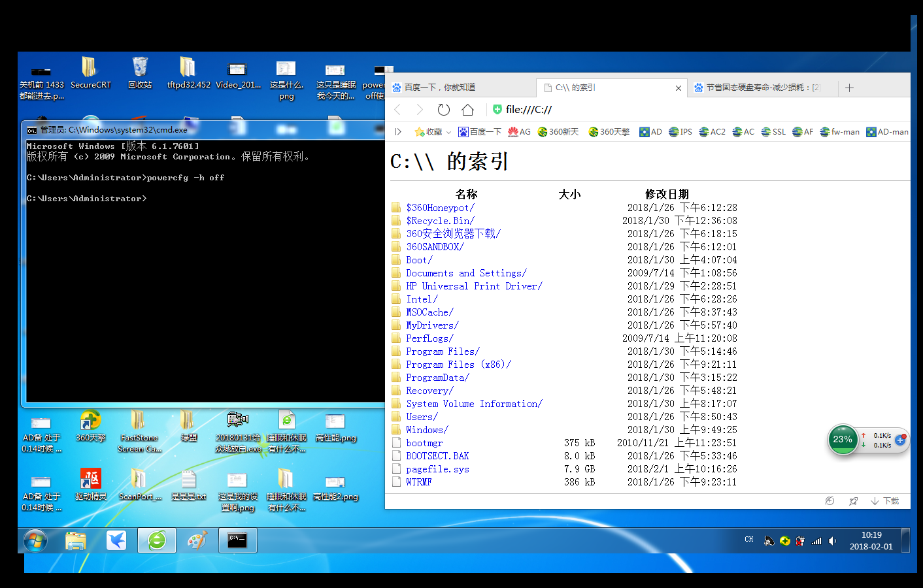Select the 是是是.txt desktop file
Image resolution: width=923 pixels, height=588 pixels.
click(x=188, y=485)
